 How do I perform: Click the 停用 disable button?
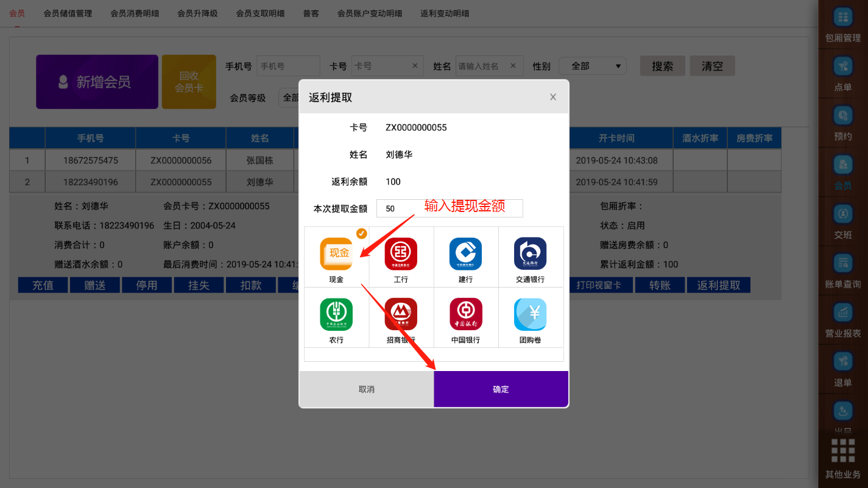[x=147, y=285]
